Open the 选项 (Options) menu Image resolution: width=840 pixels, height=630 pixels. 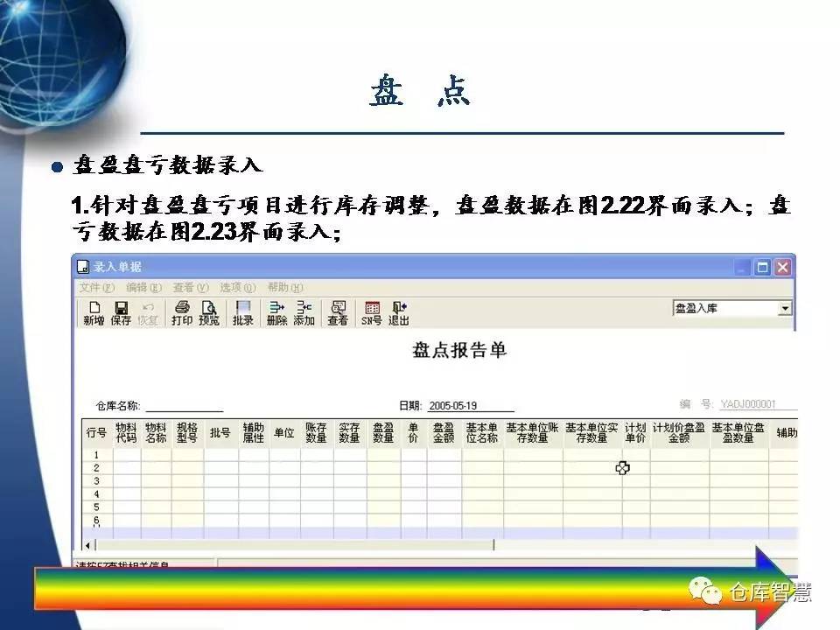[237, 287]
